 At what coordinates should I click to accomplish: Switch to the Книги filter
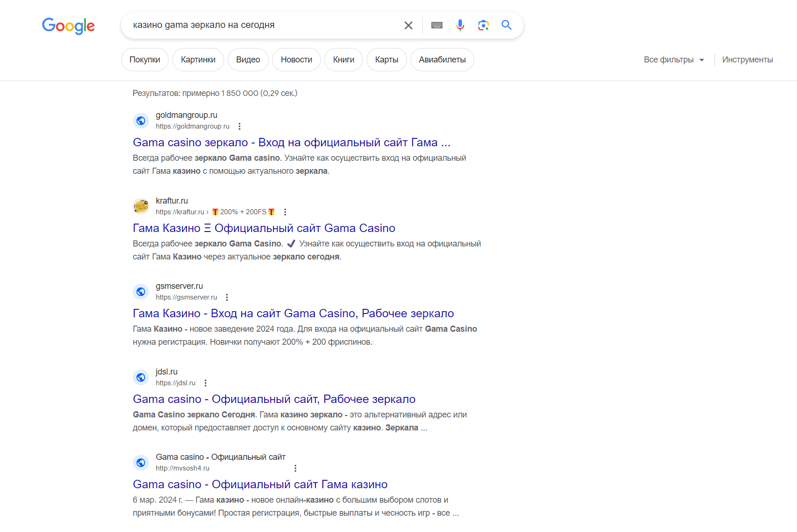point(344,60)
